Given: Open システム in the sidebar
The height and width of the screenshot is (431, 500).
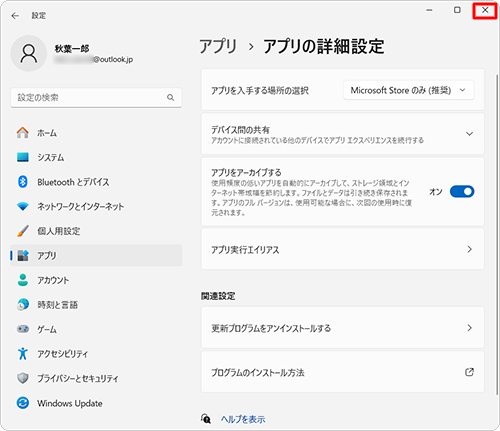Looking at the screenshot, I should (96, 157).
